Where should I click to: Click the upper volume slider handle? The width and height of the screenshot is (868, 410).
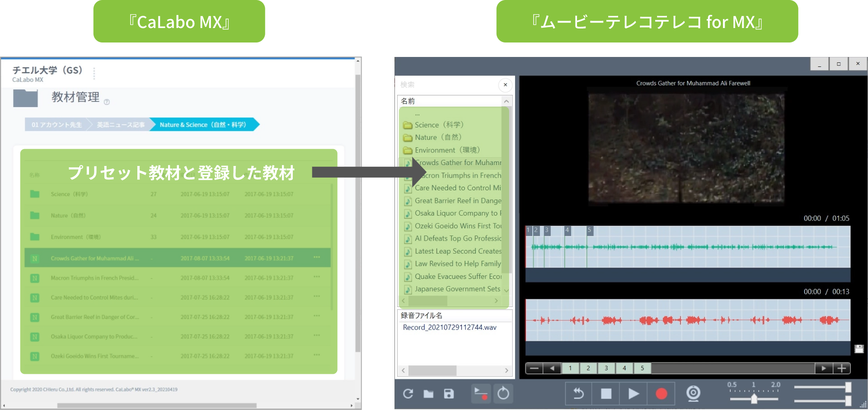[848, 387]
